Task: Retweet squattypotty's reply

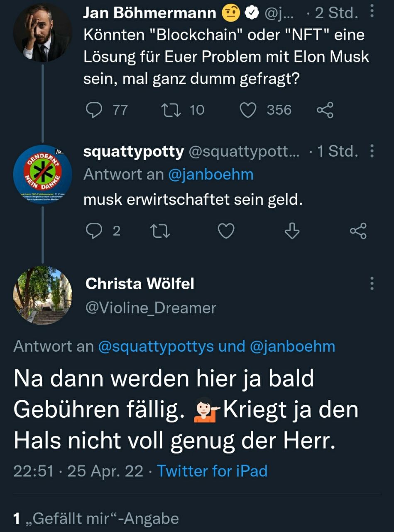Action: click(x=160, y=231)
